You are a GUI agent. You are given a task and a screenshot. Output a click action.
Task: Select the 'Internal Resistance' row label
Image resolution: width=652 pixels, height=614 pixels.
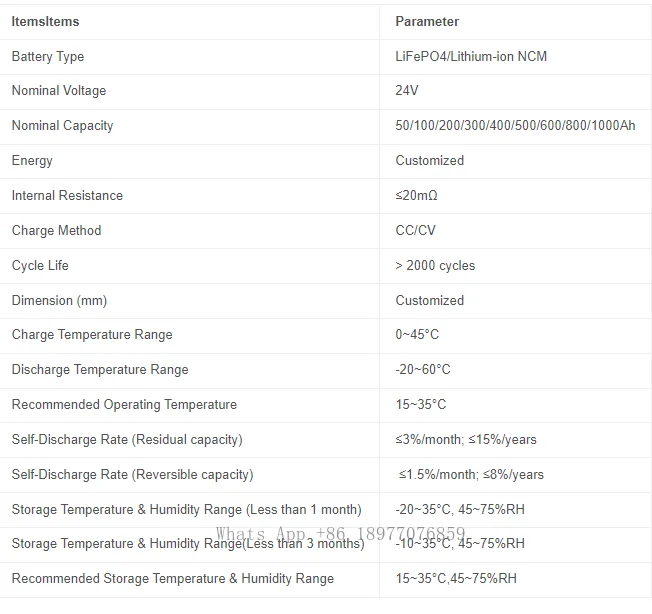67,195
